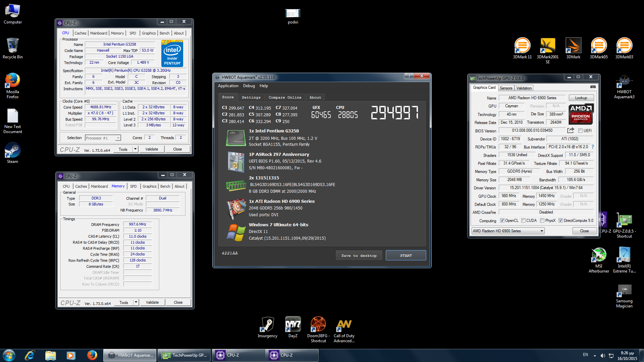Switch to Compare Online tab

pyautogui.click(x=285, y=97)
